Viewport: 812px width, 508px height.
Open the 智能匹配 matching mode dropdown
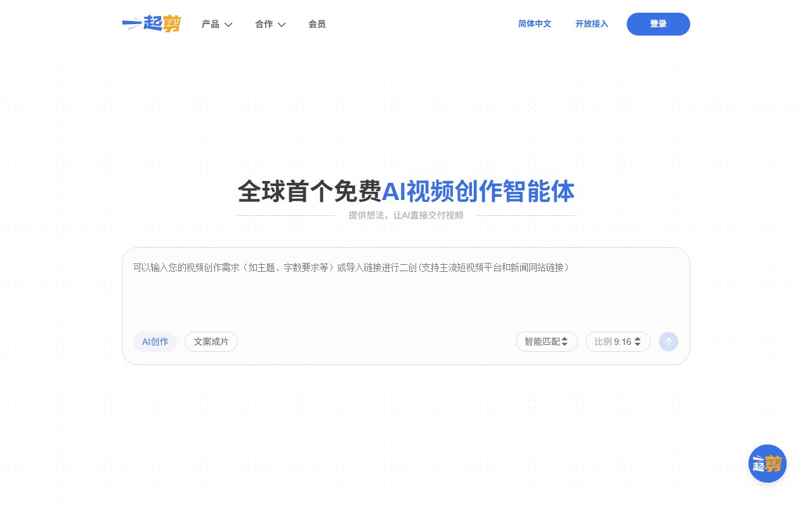tap(547, 342)
